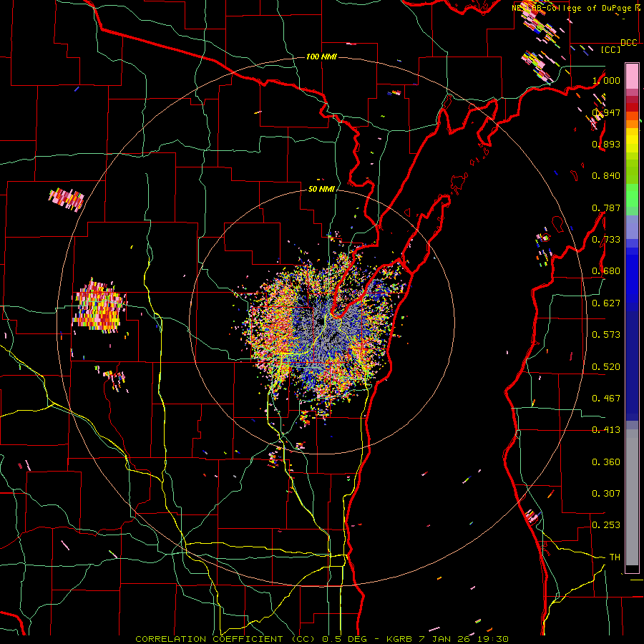This screenshot has width=644, height=644.
Task: Click the 0.253 scale value
Action: 606,525
